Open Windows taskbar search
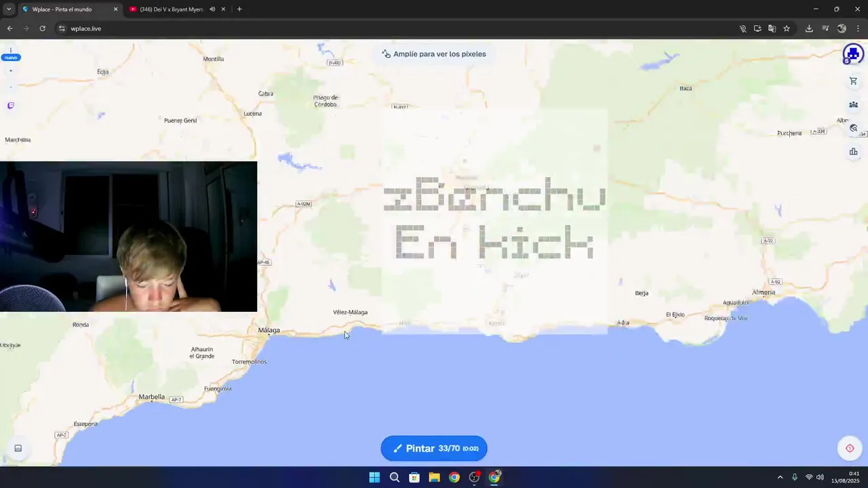 click(394, 477)
